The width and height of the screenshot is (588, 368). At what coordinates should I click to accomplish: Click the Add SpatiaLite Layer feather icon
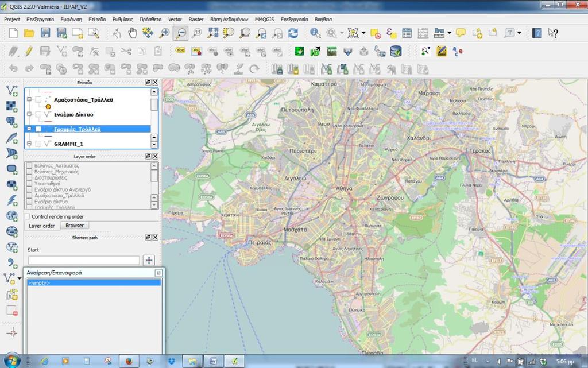pos(12,138)
